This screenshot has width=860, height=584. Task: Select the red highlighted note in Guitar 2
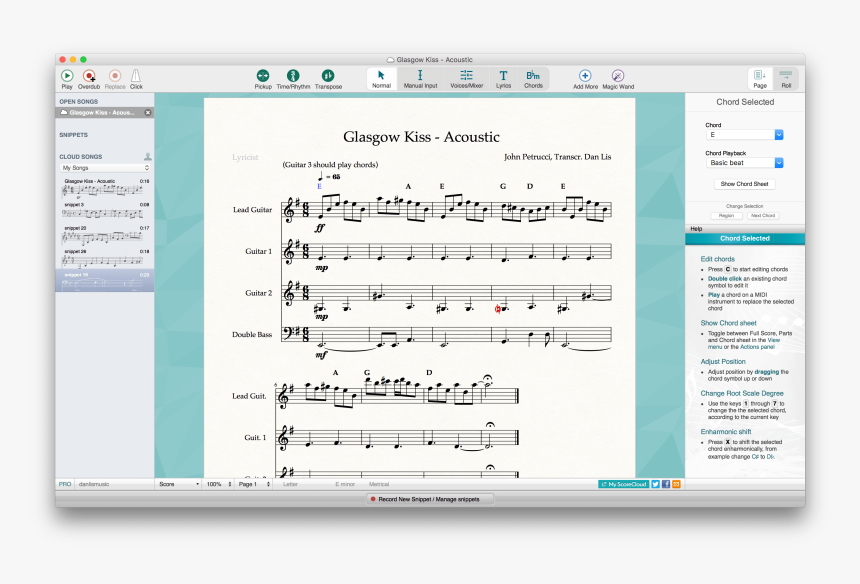499,309
